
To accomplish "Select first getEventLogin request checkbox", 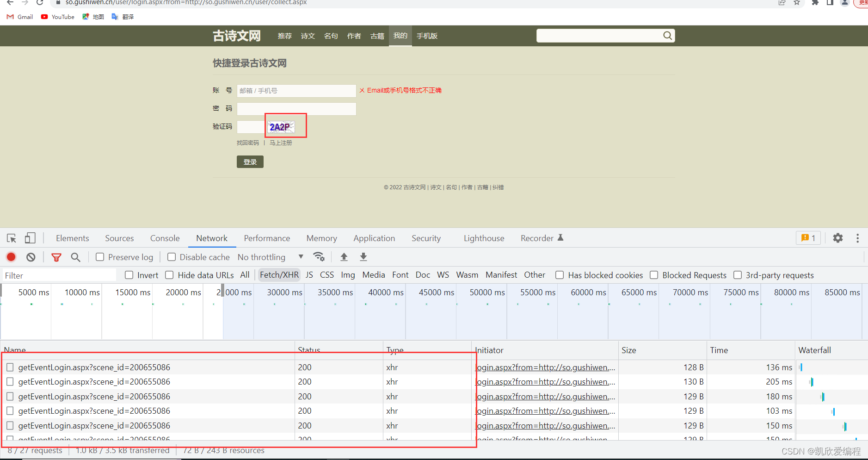I will (x=10, y=367).
